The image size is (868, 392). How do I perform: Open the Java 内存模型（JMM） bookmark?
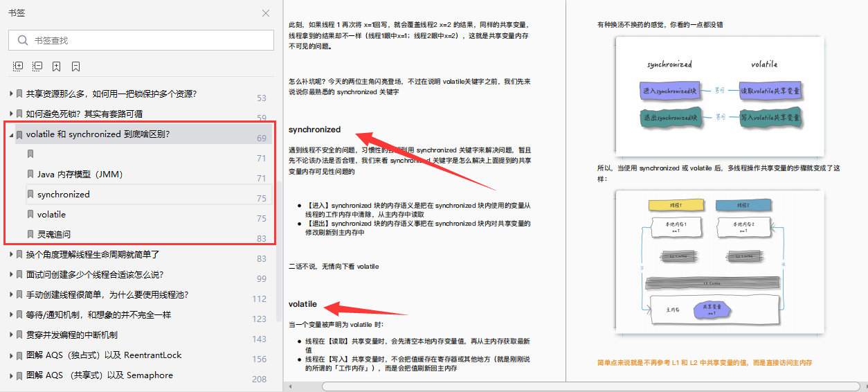tap(80, 175)
